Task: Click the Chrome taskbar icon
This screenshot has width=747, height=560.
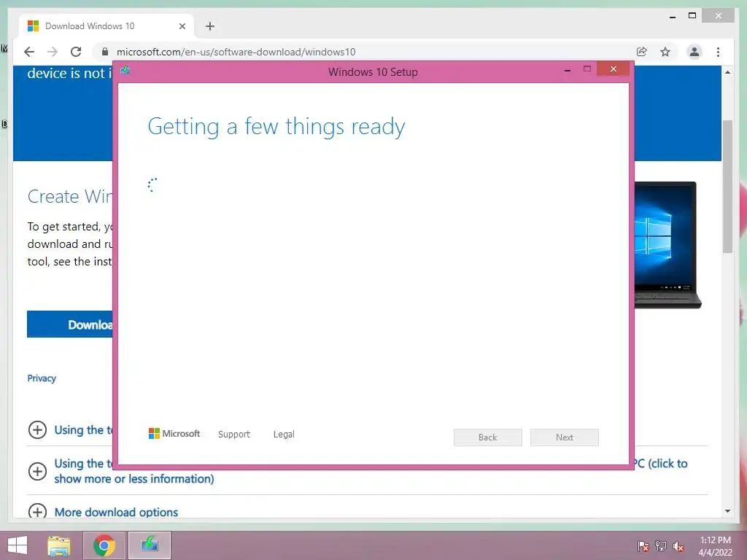Action: click(104, 545)
